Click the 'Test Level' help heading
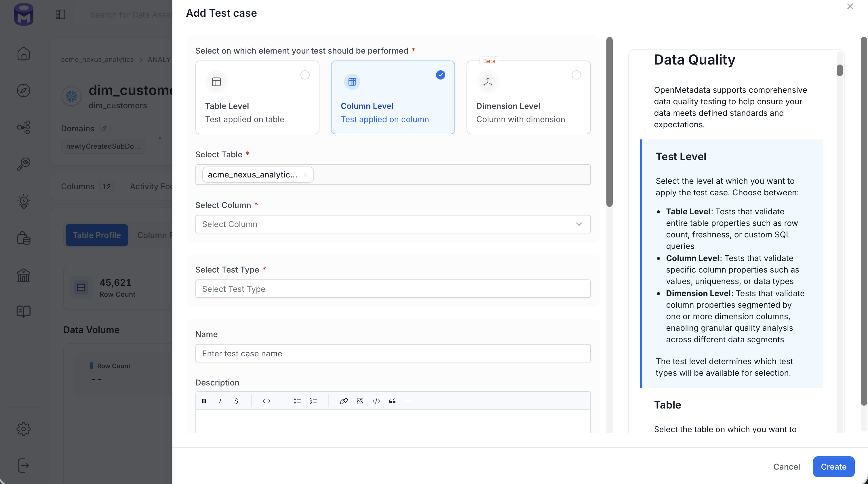Viewport: 868px width, 484px height. (681, 156)
